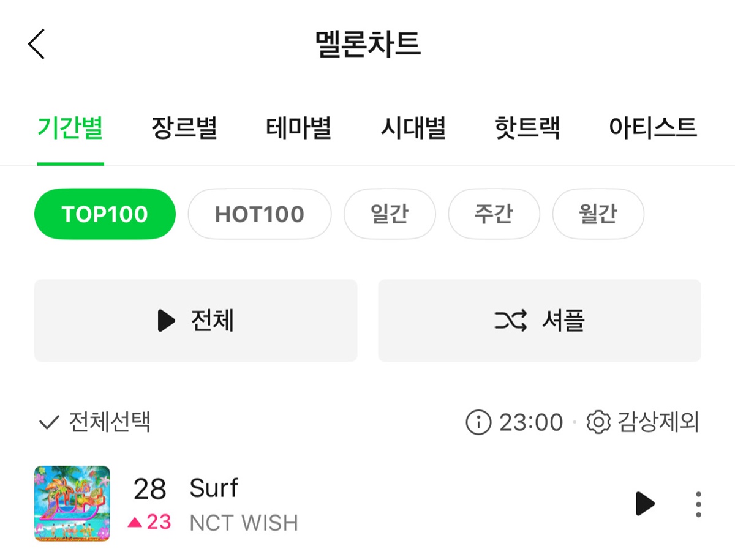Image resolution: width=735 pixels, height=560 pixels.
Task: Open 감상제외 gear settings
Action: tap(598, 422)
